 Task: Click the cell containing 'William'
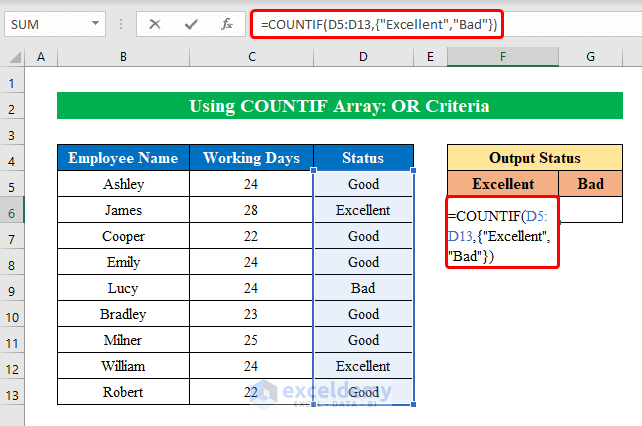pos(123,366)
